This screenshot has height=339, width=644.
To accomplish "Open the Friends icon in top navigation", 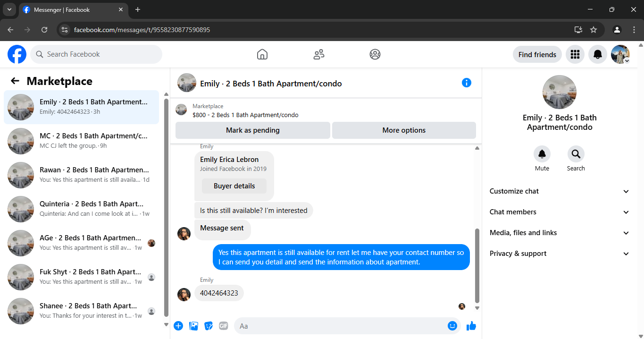I will click(319, 54).
